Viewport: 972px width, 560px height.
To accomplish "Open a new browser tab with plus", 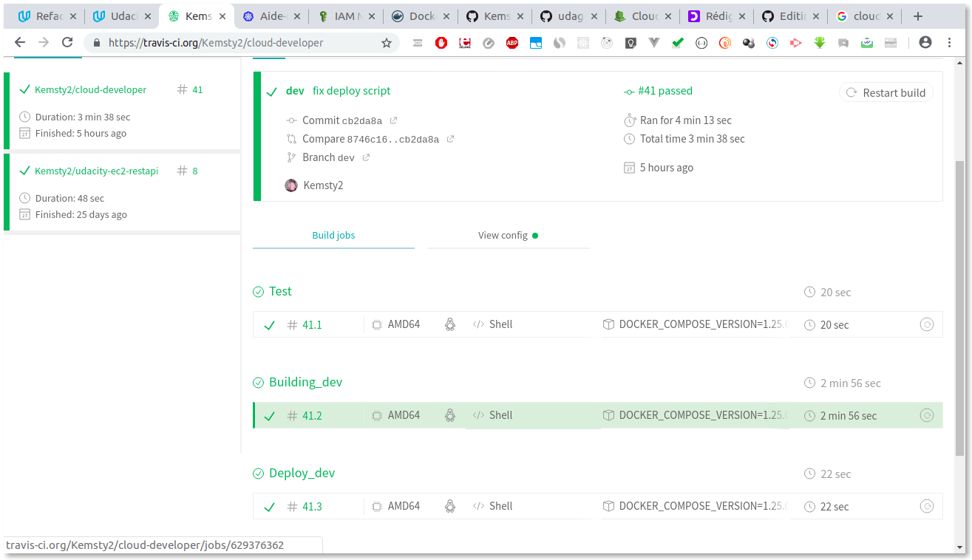I will point(918,16).
